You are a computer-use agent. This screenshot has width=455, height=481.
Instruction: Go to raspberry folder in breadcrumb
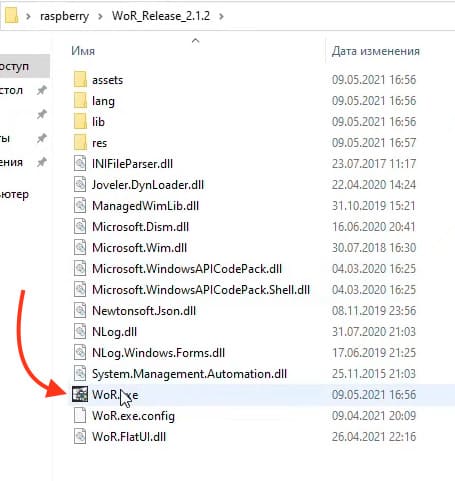click(64, 16)
